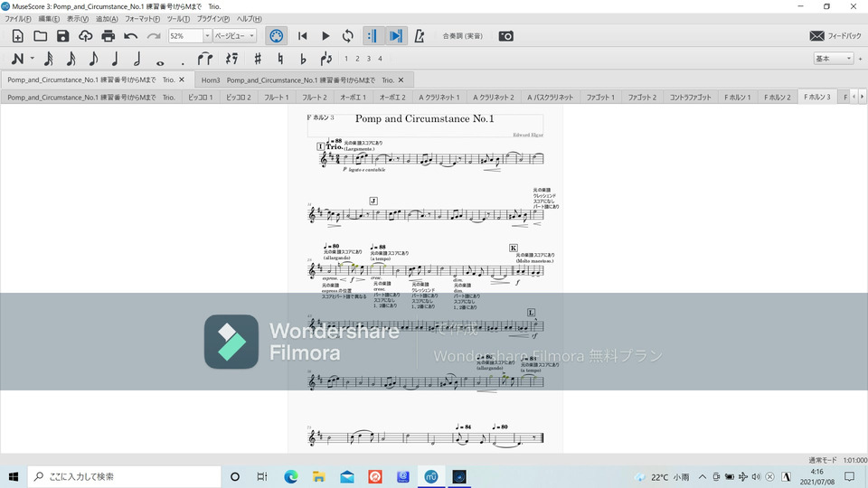The height and width of the screenshot is (488, 868).
Task: Select voice 3
Action: click(x=369, y=59)
